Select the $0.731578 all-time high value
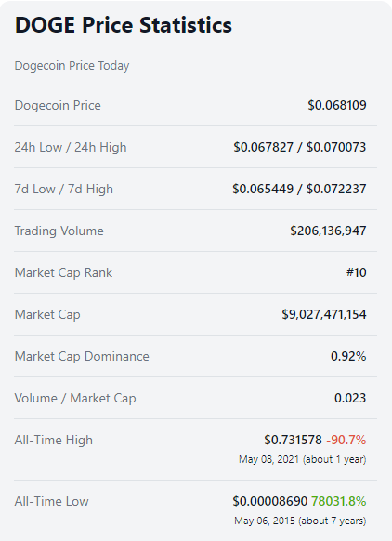The width and height of the screenshot is (392, 541). coord(293,441)
